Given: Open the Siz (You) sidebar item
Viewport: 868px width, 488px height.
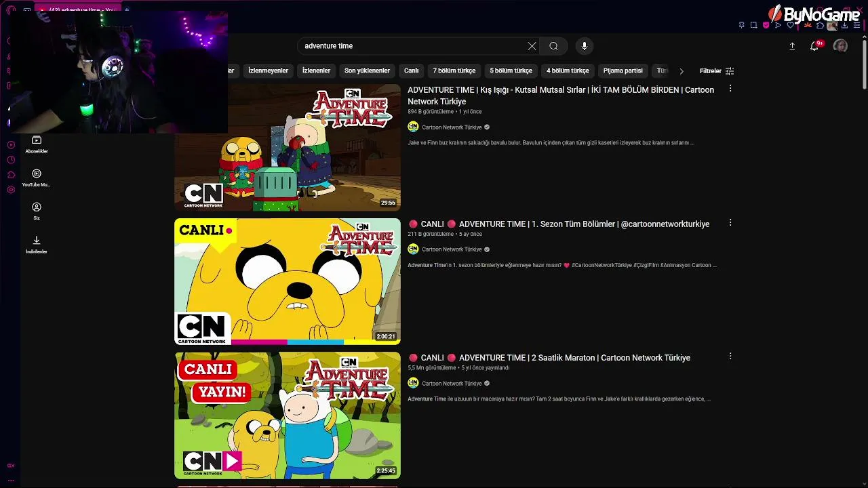Looking at the screenshot, I should coord(37,211).
